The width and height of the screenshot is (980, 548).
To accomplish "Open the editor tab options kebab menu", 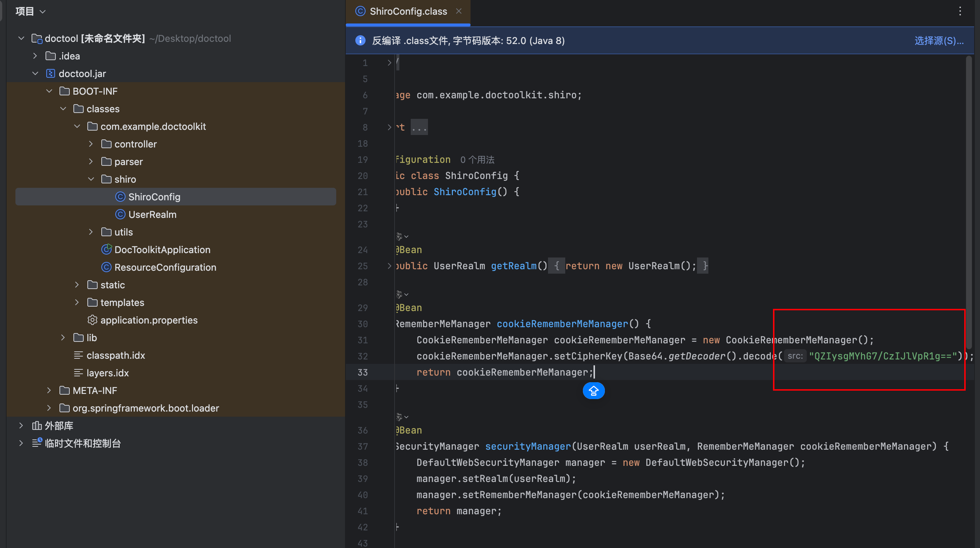I will 960,11.
